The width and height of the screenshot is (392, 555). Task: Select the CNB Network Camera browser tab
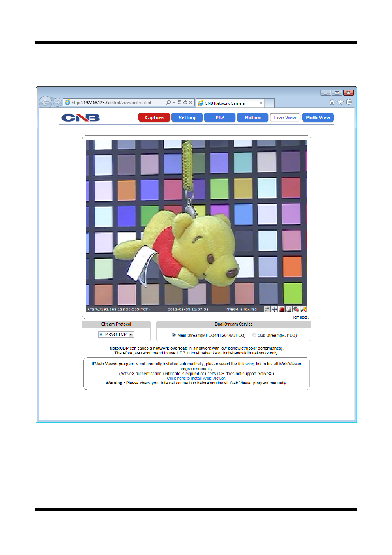[x=230, y=103]
